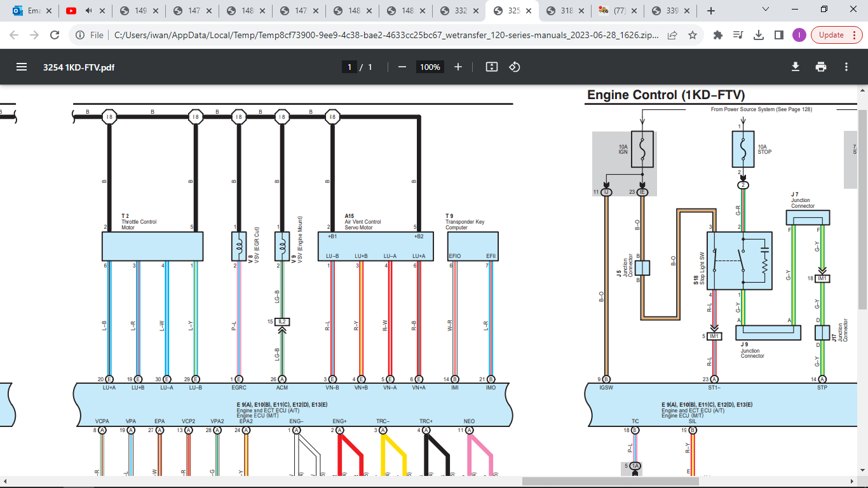Viewport: 868px width, 488px height.
Task: Click the J 9 Junction Connector label
Action: click(x=753, y=350)
